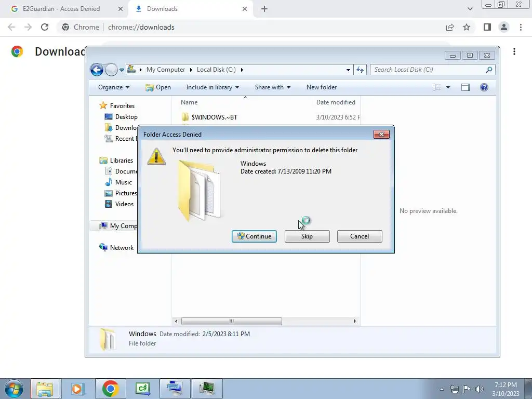The image size is (532, 399).
Task: Toggle Chrome side panel
Action: 487,27
